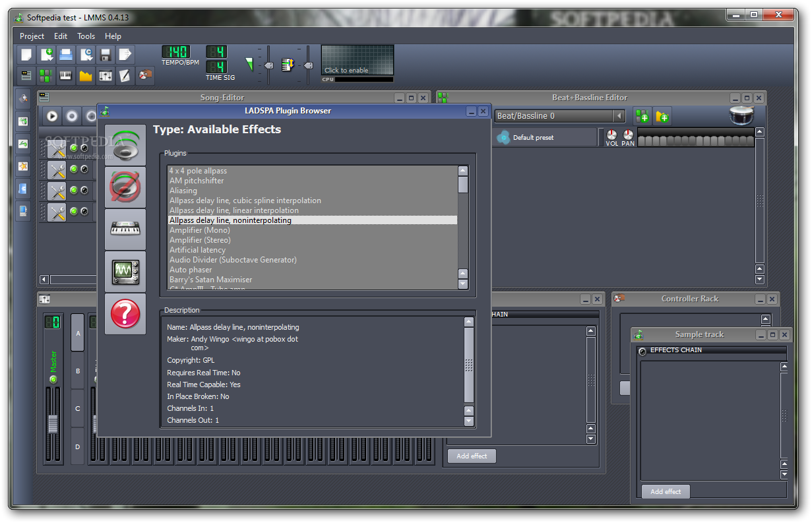The image size is (812, 523).
Task: Show Available Effects speaker icon
Action: point(125,145)
